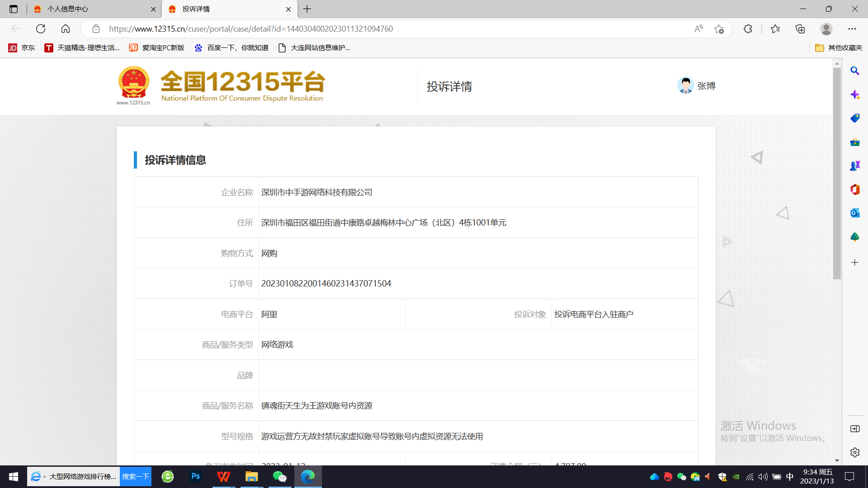Expand the 其他收藏夹 folder

coord(839,48)
